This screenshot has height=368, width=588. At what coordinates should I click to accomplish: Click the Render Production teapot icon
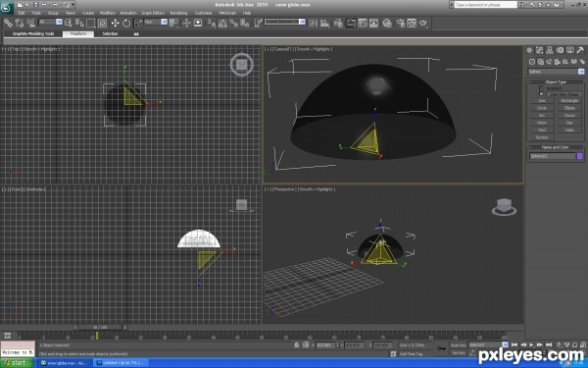[423, 24]
